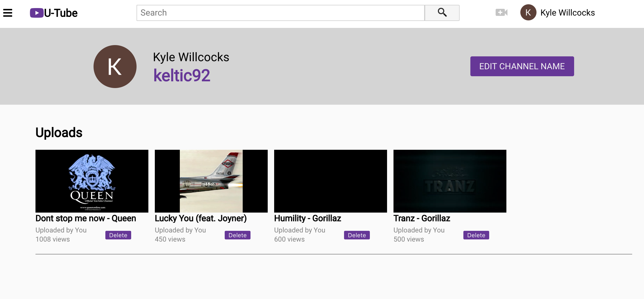Click the large channel avatar K
This screenshot has height=299, width=644.
point(115,66)
